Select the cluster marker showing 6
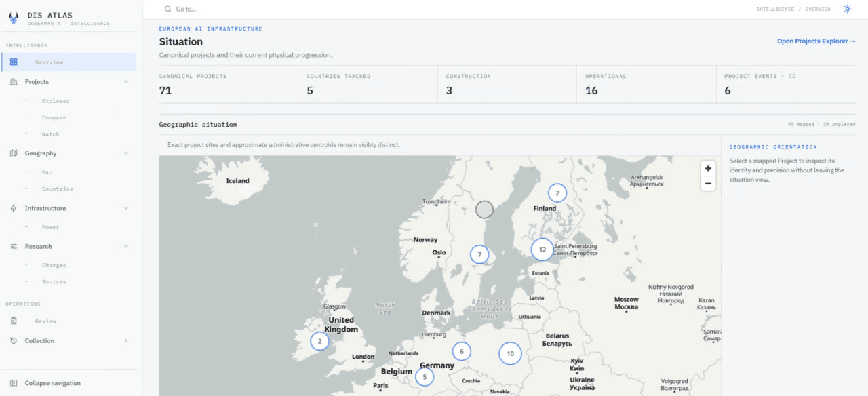The image size is (868, 396). tap(462, 351)
